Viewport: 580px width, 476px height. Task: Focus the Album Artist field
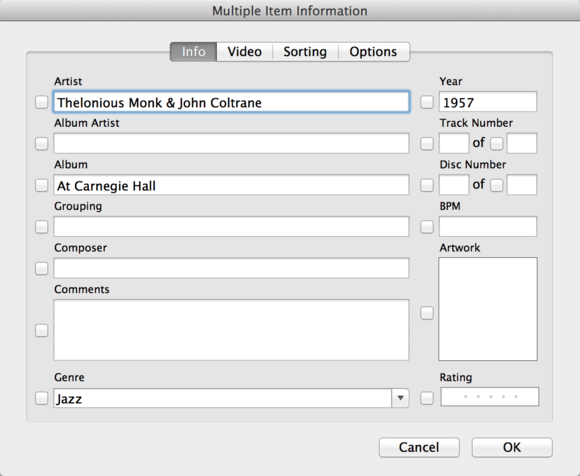[x=232, y=143]
